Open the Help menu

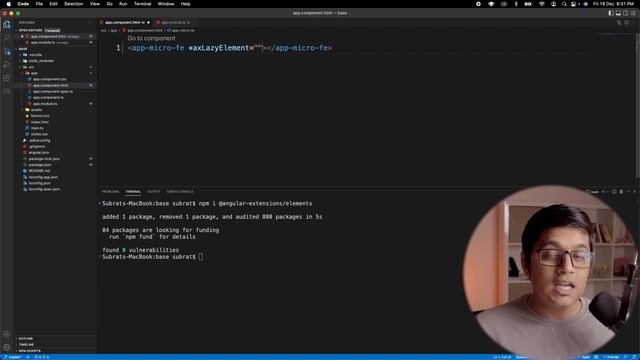pos(185,4)
